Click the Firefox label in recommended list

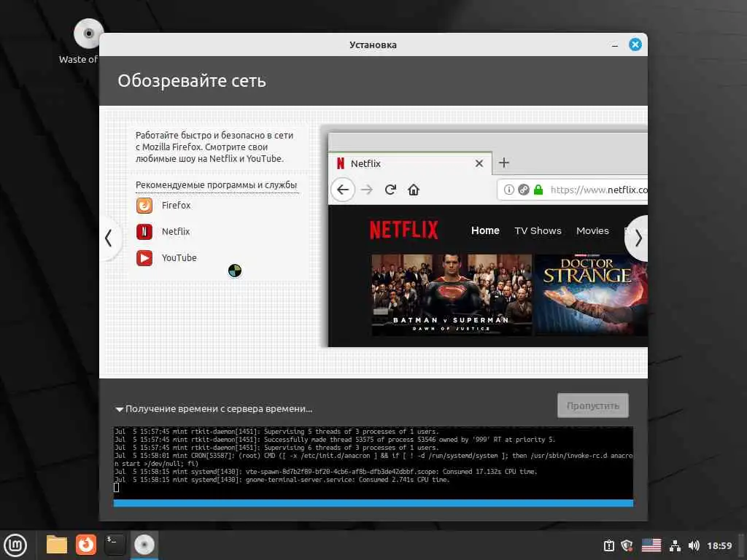176,205
